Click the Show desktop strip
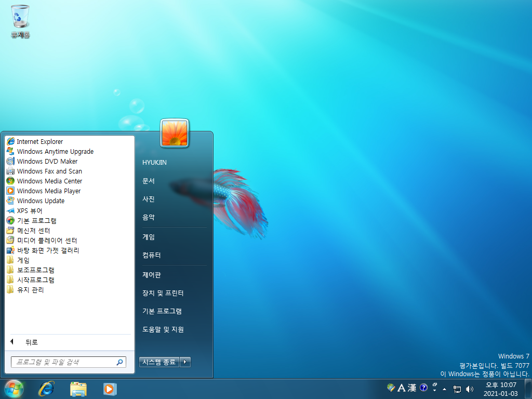The width and height of the screenshot is (532, 399). tap(528, 389)
